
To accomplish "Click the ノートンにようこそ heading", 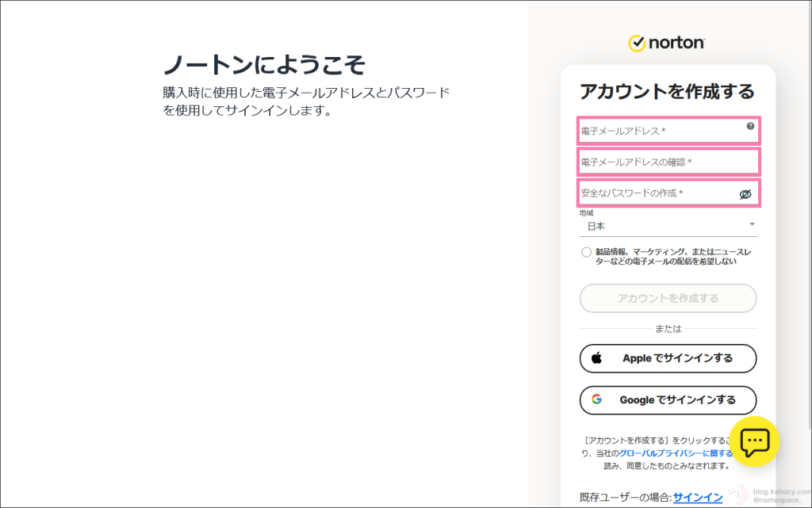I will tap(264, 64).
